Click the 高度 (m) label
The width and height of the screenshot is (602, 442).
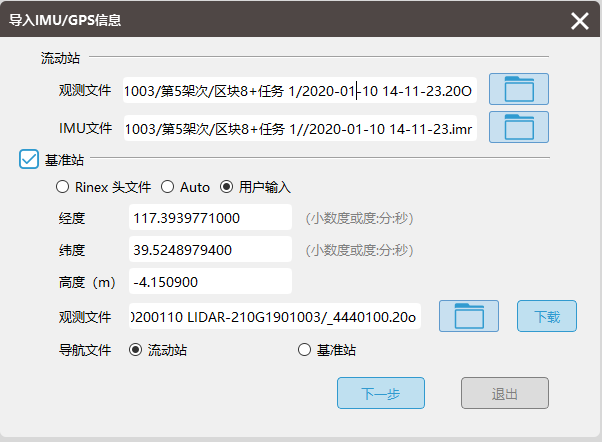[87, 282]
